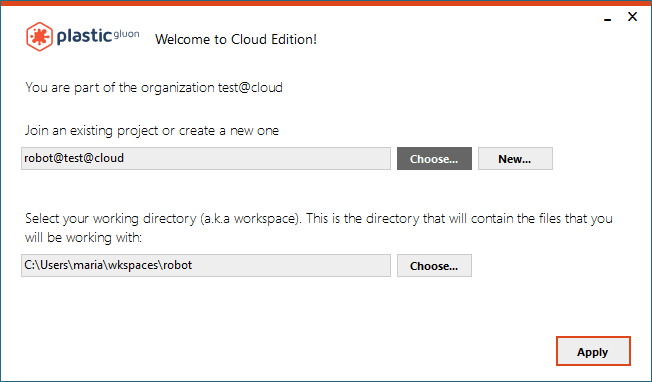Click the Choose button beside the workspace path
Viewport: 652px width, 382px height.
click(x=434, y=266)
